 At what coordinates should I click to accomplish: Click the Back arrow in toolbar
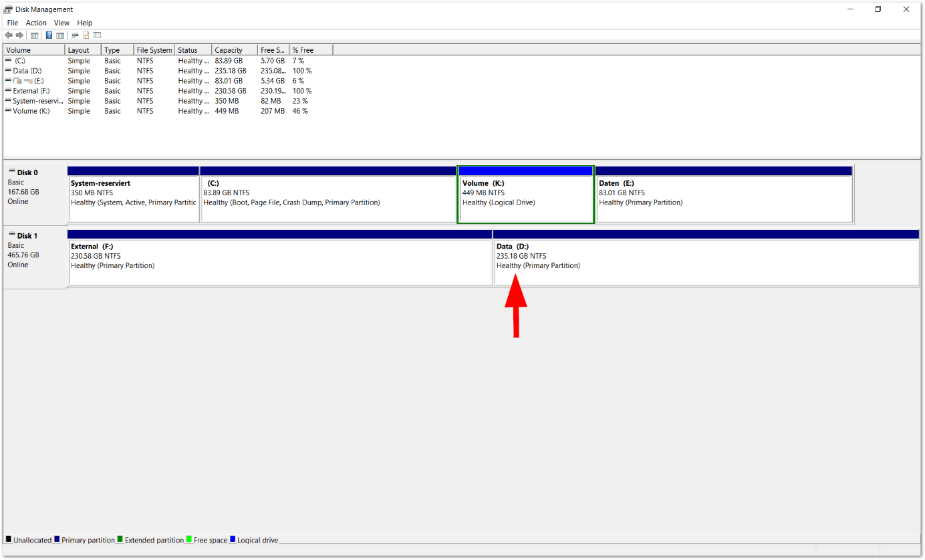pyautogui.click(x=8, y=35)
